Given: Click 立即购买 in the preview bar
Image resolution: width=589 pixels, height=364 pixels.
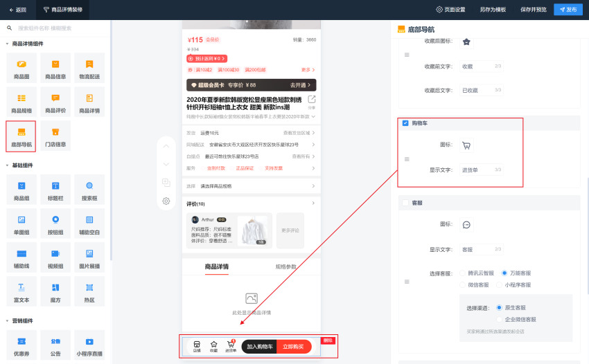Looking at the screenshot, I should [294, 347].
